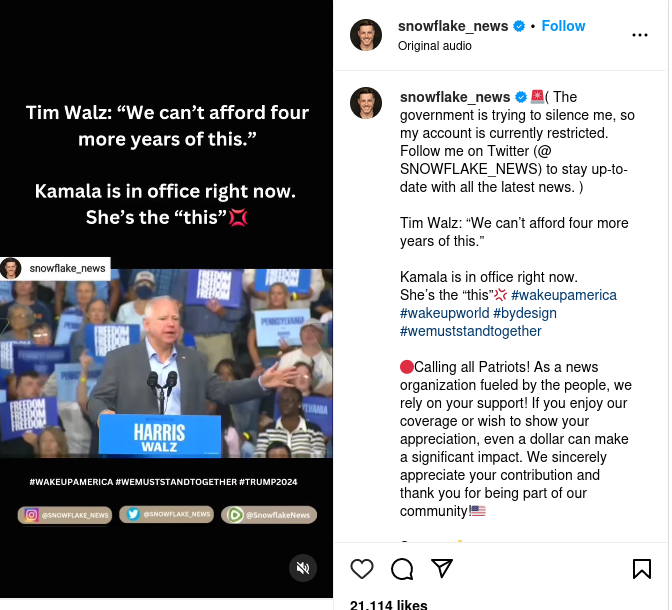Screen dimensions: 672x610
Task: Open the Original audio link
Action: click(435, 46)
